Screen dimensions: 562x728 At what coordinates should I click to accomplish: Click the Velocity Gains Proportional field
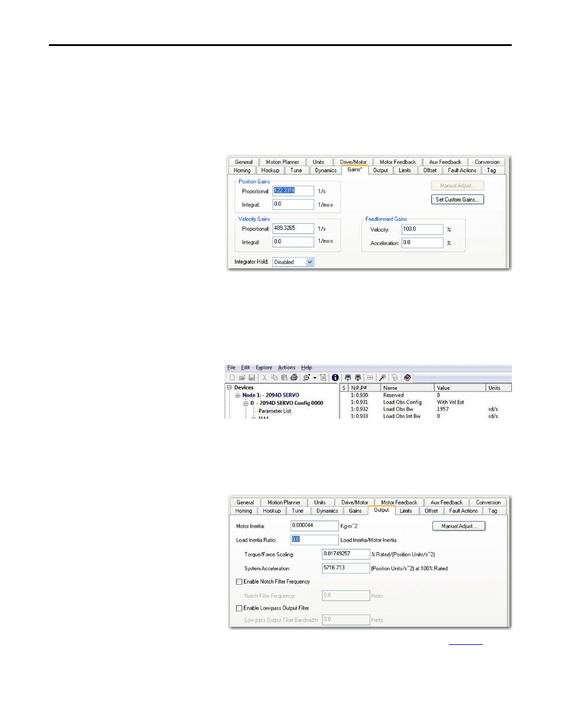293,228
